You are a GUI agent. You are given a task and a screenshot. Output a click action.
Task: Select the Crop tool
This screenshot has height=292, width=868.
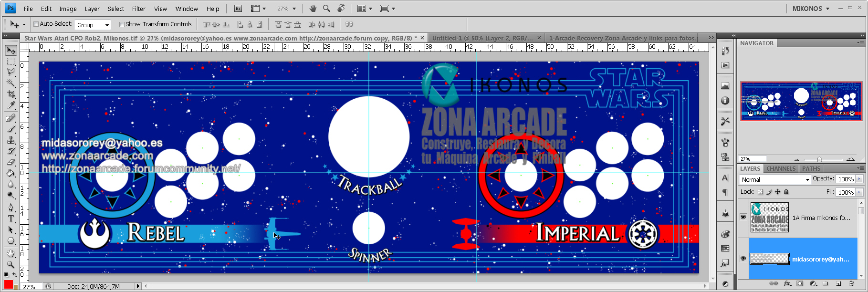[x=11, y=94]
